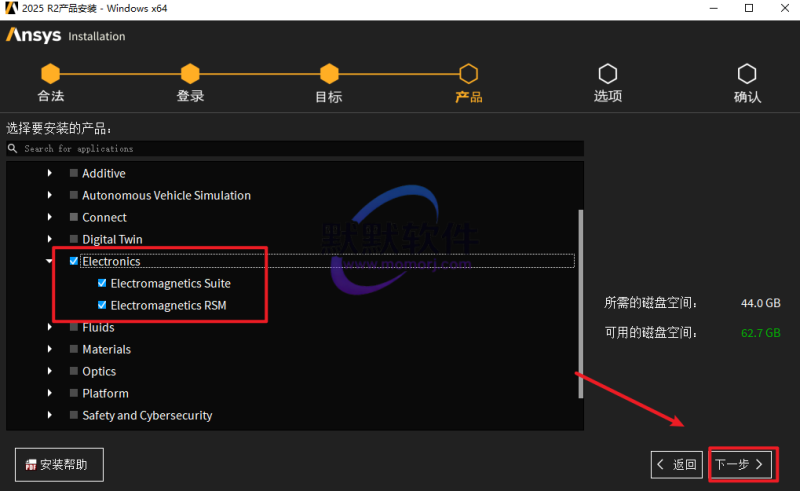Click the 产品 step hexagon icon

pos(468,74)
